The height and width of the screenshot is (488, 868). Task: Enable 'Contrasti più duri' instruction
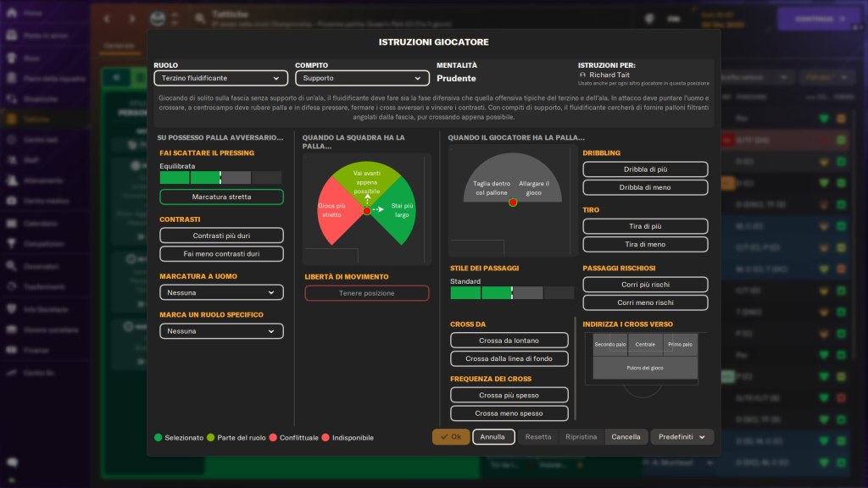221,236
